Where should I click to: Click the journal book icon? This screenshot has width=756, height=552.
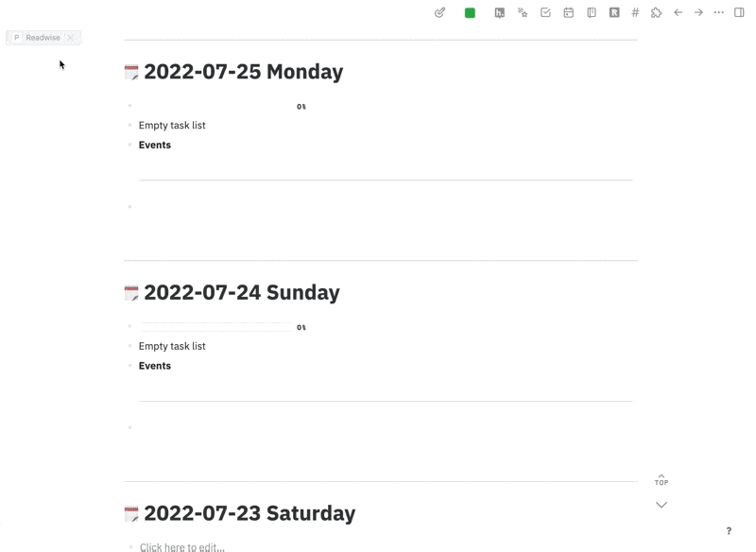[593, 12]
